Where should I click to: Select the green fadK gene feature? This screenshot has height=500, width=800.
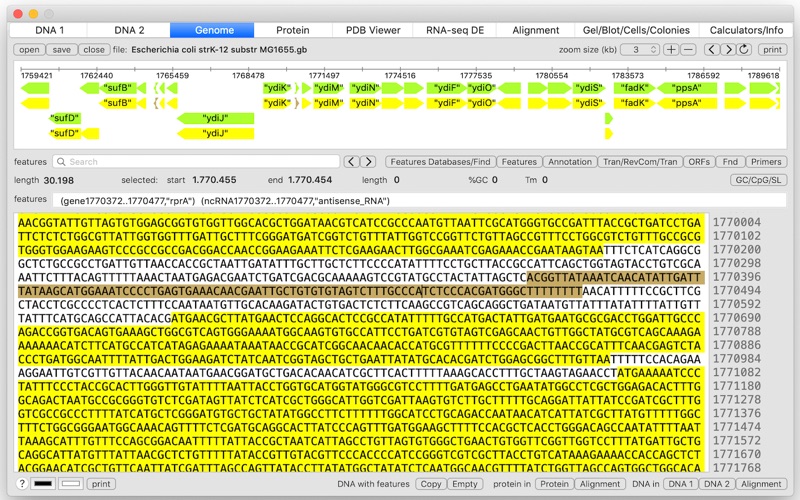pyautogui.click(x=634, y=88)
